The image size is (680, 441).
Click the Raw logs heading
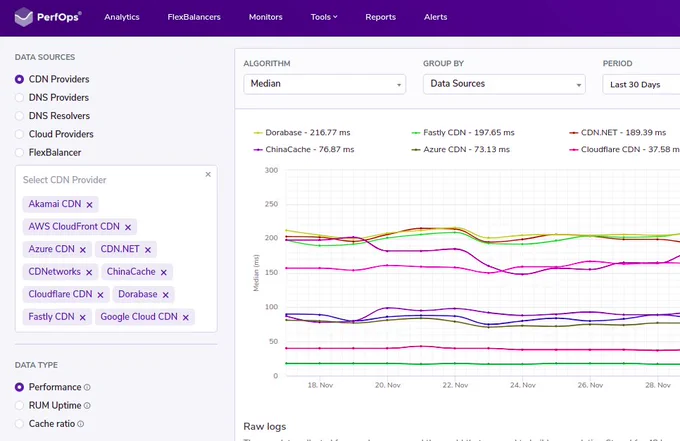[x=265, y=427]
